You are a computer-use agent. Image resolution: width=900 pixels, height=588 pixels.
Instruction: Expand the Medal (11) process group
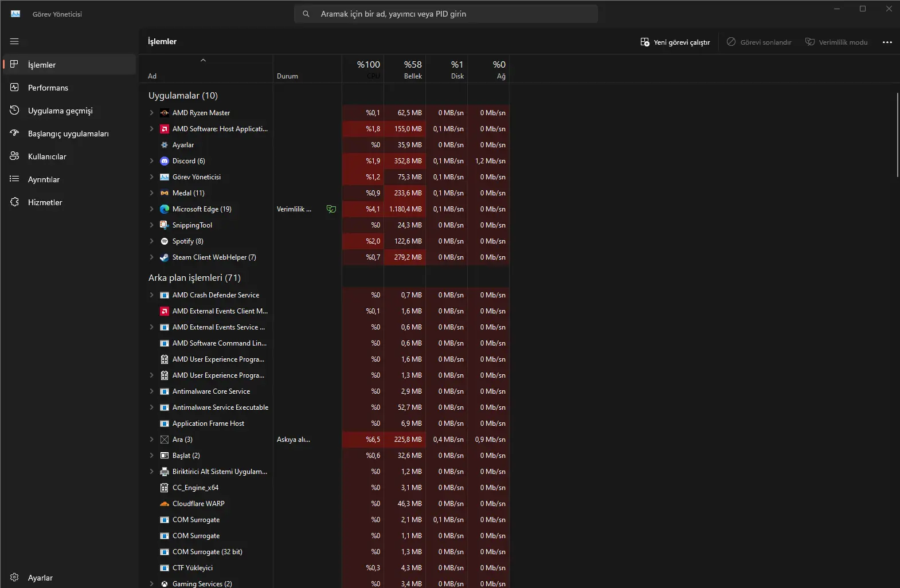pos(151,193)
